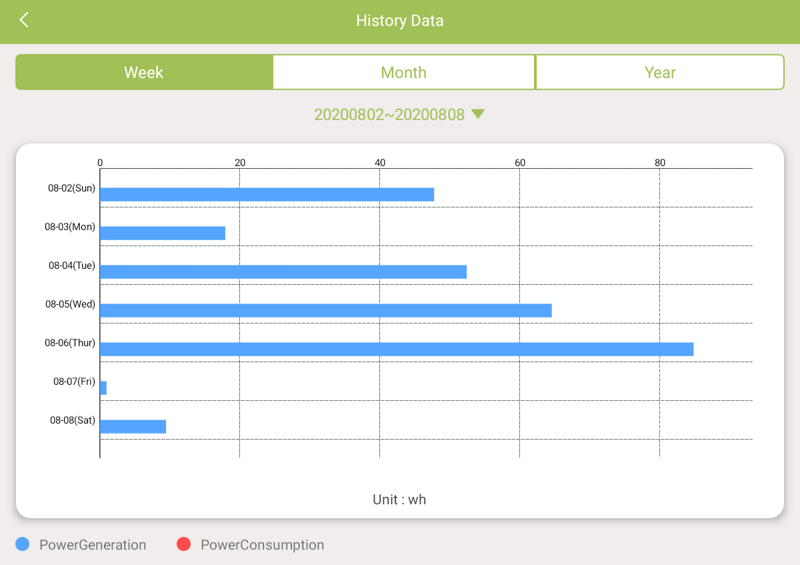This screenshot has width=800, height=565.
Task: Toggle the PowerGeneration legend blue dot
Action: pos(23,544)
